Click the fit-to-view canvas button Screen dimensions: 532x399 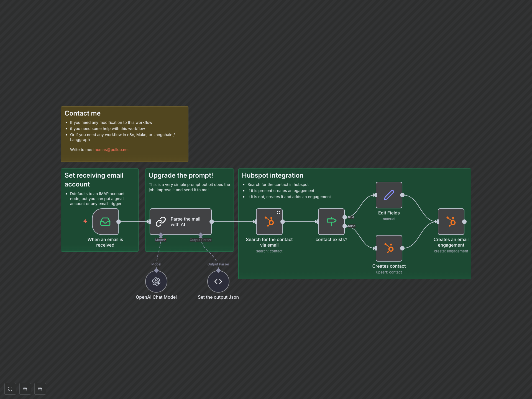tap(10, 389)
